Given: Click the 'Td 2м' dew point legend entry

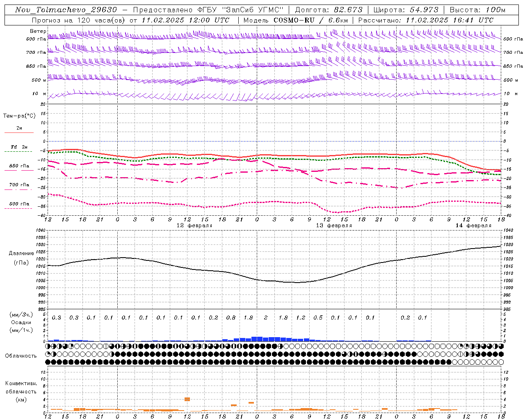Looking at the screenshot, I should 19,147.
